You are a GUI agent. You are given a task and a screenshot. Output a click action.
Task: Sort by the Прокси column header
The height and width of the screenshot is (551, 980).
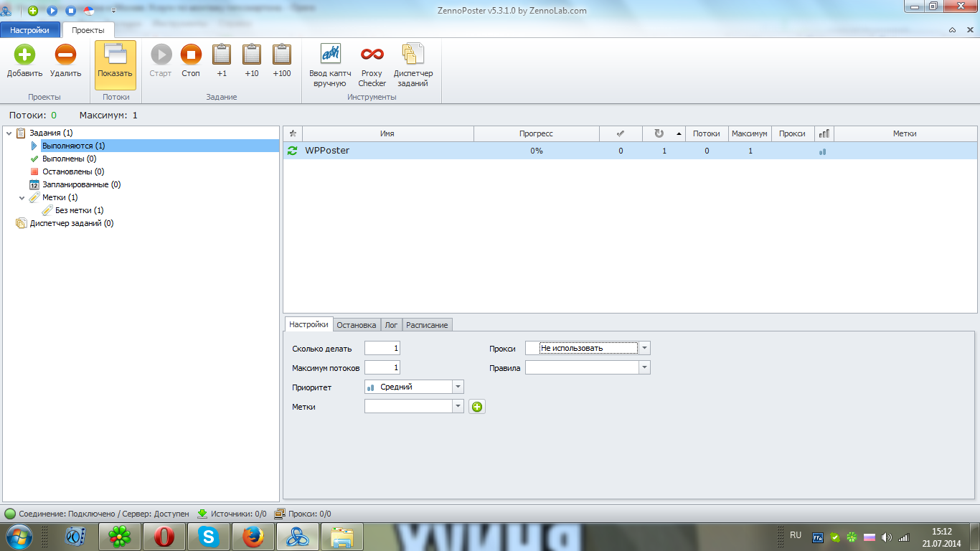793,133
